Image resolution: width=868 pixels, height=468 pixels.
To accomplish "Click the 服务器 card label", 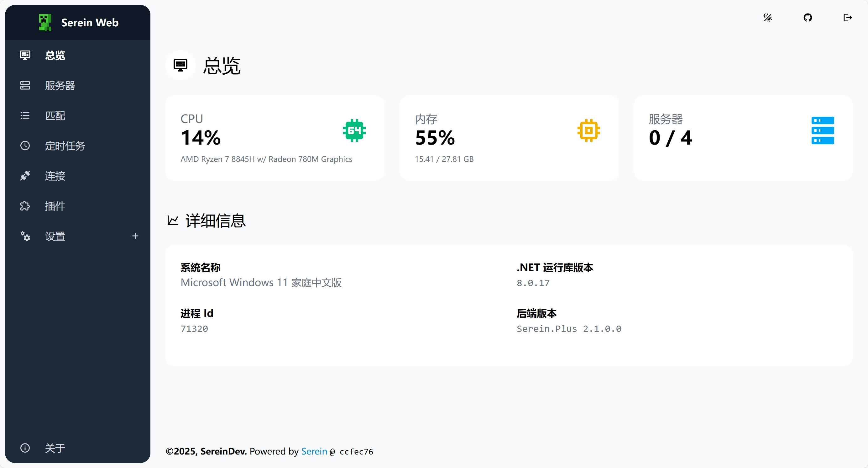I will pos(666,118).
